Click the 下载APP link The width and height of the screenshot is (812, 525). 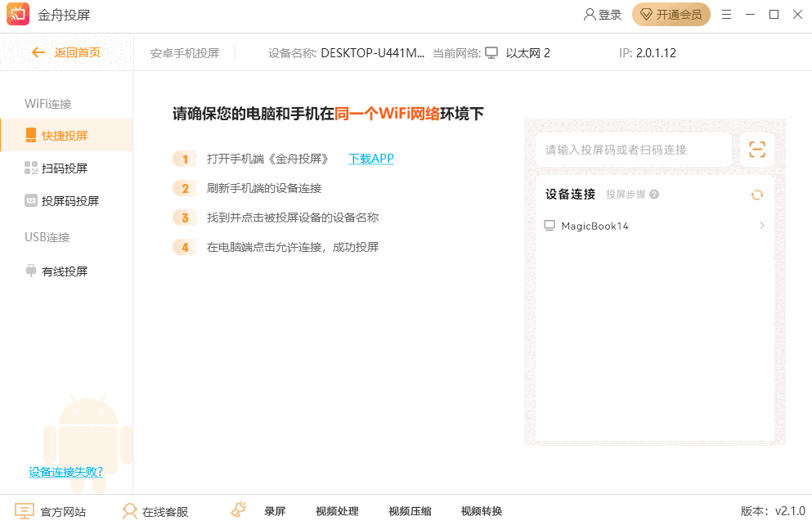tap(370, 158)
